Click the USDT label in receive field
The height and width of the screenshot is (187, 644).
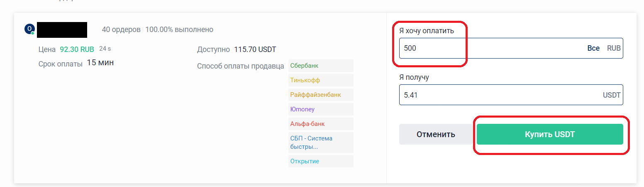pos(612,95)
